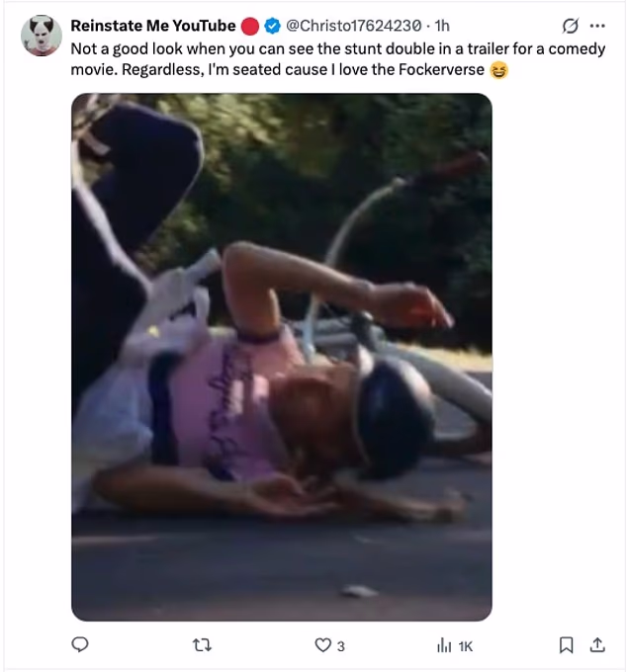Click the reply speech-bubble icon
Viewport: 627px width, 672px height.
(x=80, y=644)
